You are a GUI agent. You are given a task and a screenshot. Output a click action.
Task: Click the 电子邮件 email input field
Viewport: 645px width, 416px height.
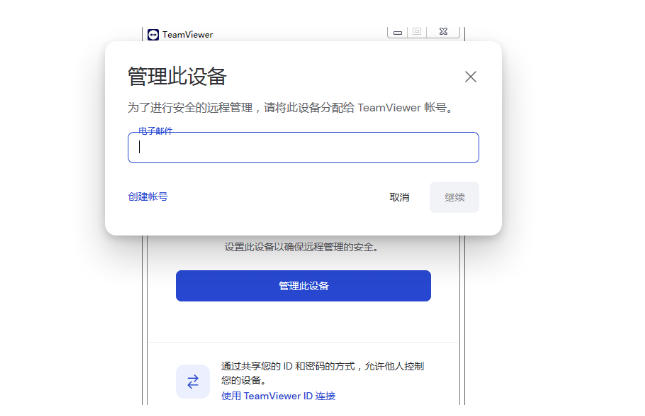coord(303,147)
